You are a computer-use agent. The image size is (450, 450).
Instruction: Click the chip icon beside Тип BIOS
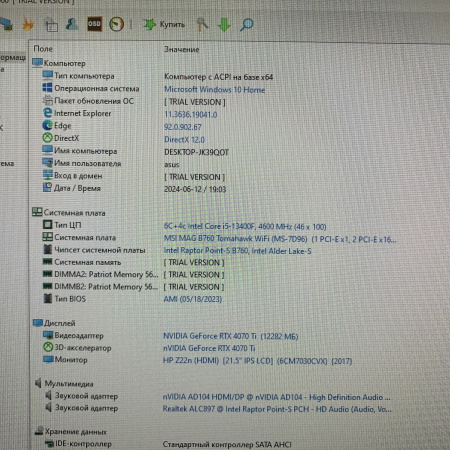coord(48,298)
